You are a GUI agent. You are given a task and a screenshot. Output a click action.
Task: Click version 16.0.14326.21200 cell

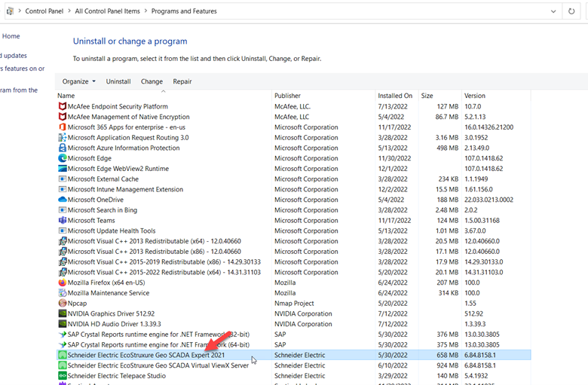point(488,127)
